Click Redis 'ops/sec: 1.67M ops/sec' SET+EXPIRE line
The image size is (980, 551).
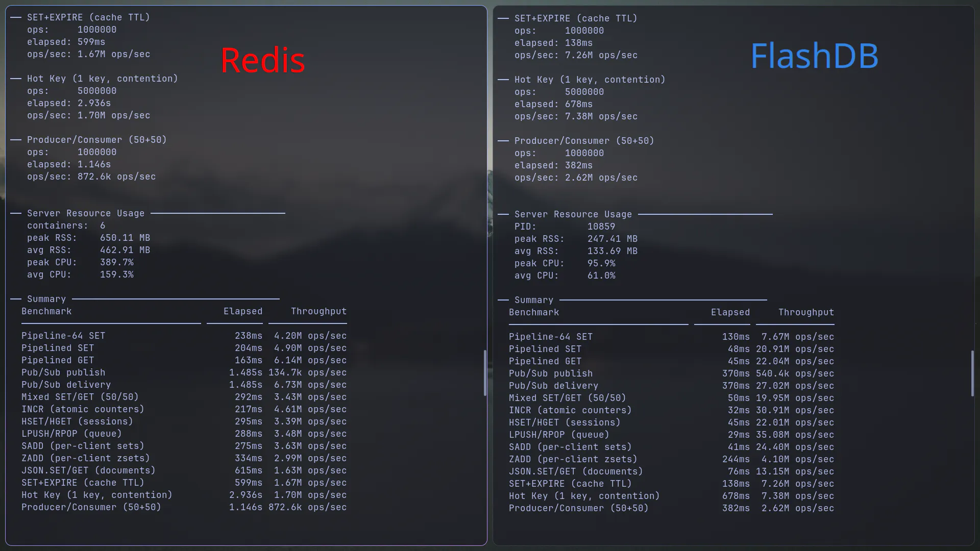click(89, 54)
